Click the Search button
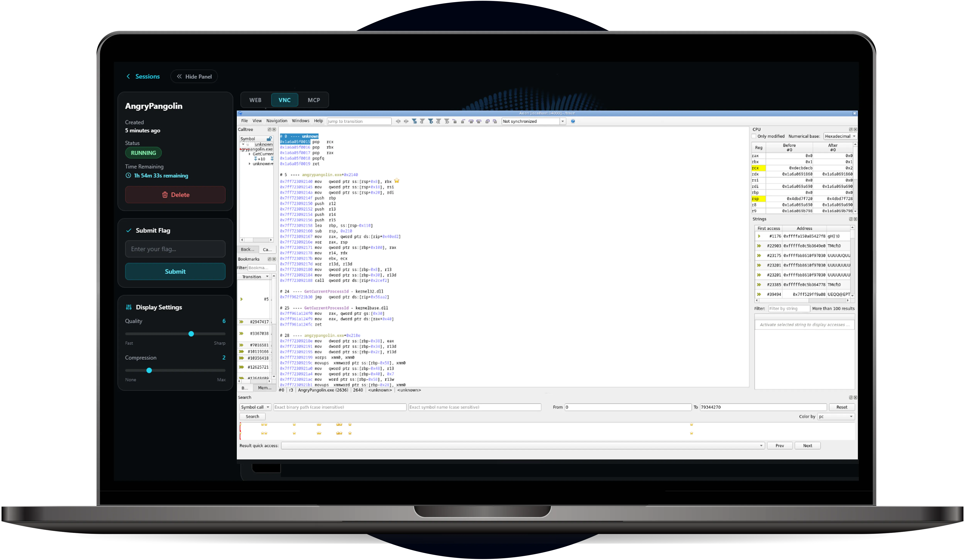The width and height of the screenshot is (965, 560). pyautogui.click(x=252, y=417)
